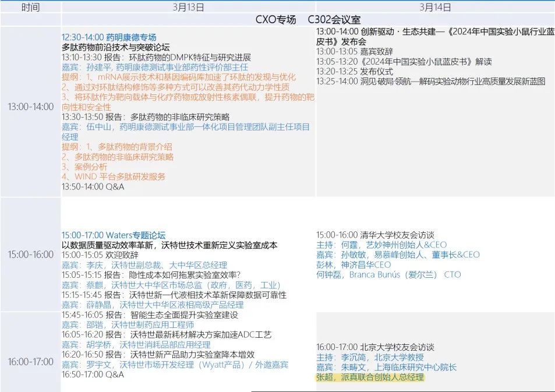Click the '时间' column header
The image size is (555, 392).
[30, 7]
